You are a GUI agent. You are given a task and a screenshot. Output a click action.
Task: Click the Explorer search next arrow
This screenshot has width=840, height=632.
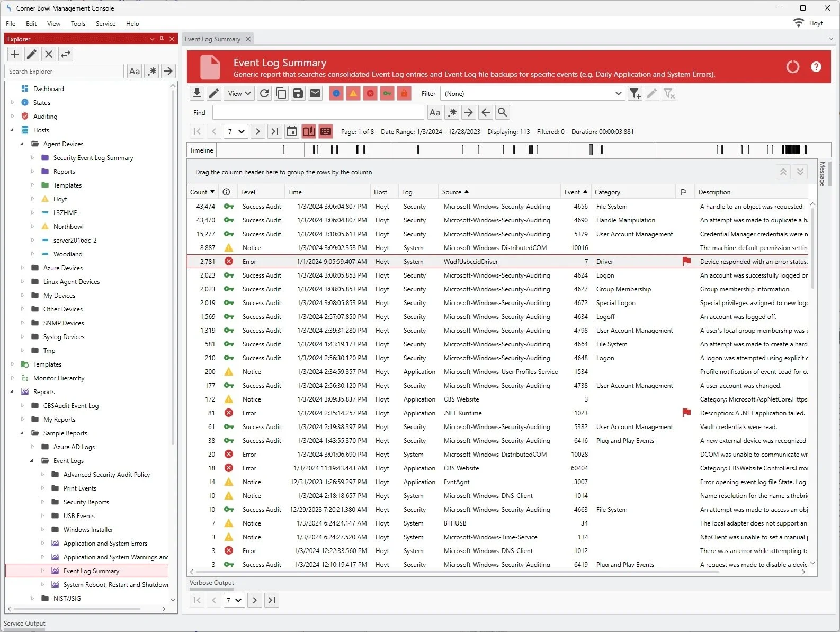(168, 71)
